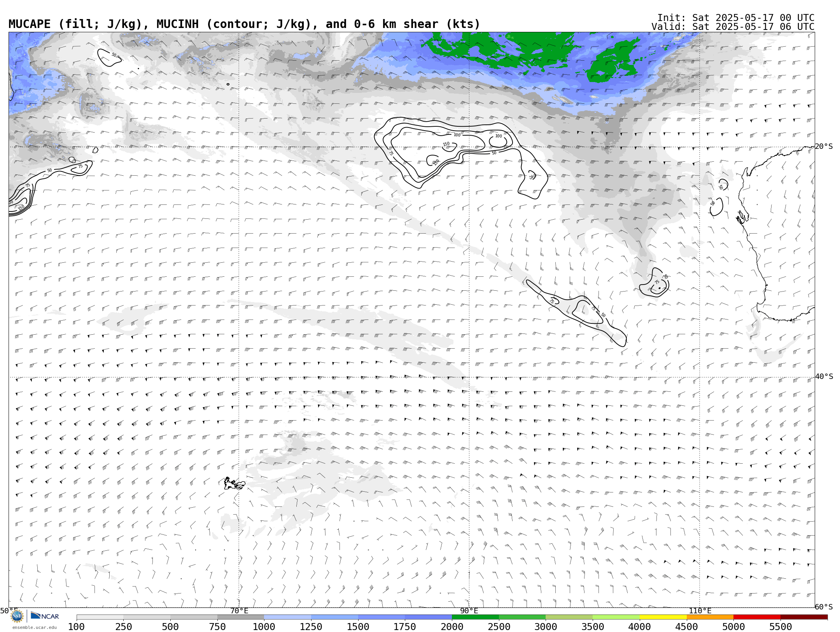
Task: Click the 20°S latitude label
Action: point(824,147)
